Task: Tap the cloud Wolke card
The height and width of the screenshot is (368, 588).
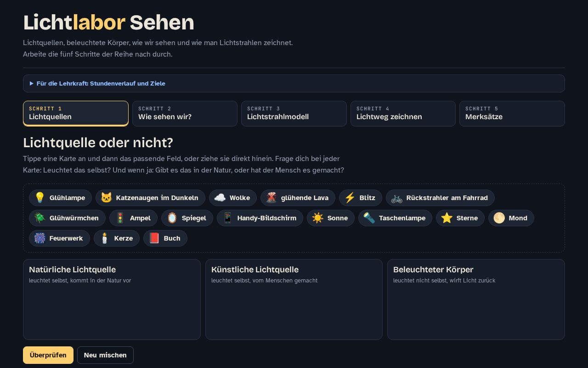Action: [x=233, y=198]
